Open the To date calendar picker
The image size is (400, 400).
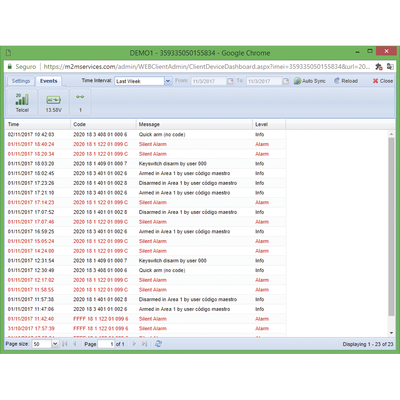(286, 81)
